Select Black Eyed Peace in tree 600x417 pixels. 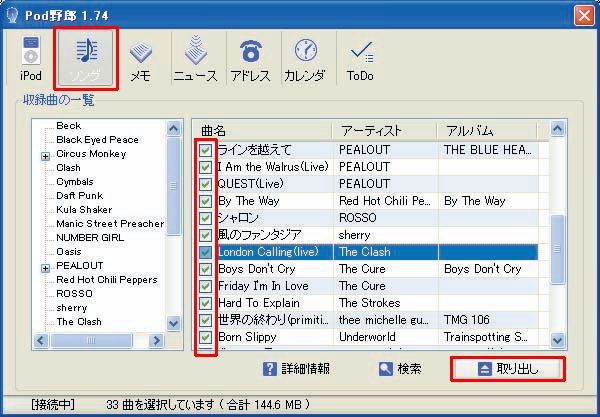pos(97,140)
